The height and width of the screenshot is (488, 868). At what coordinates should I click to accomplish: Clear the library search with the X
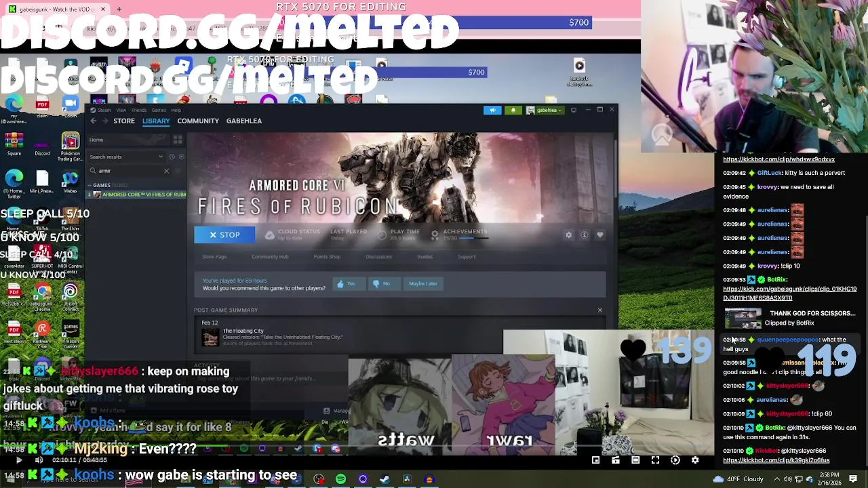[166, 171]
